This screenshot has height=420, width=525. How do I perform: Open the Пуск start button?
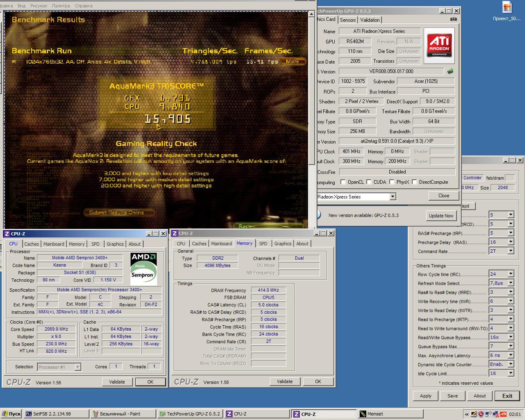point(11,414)
